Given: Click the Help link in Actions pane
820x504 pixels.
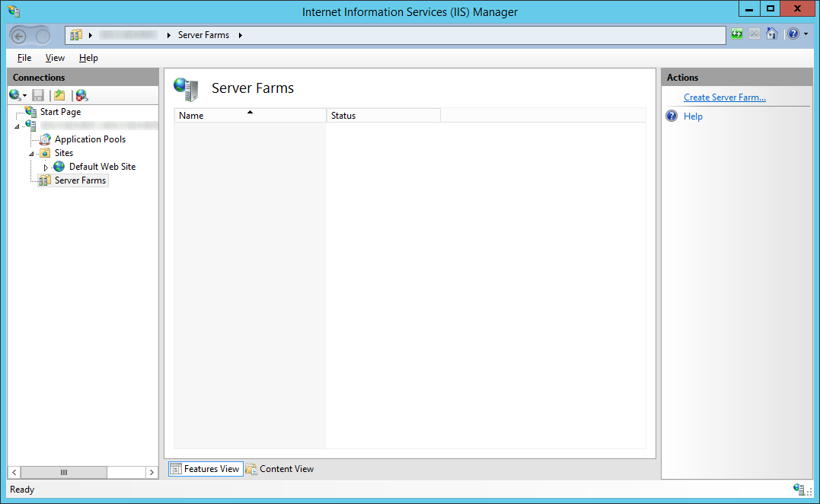Looking at the screenshot, I should pyautogui.click(x=693, y=116).
